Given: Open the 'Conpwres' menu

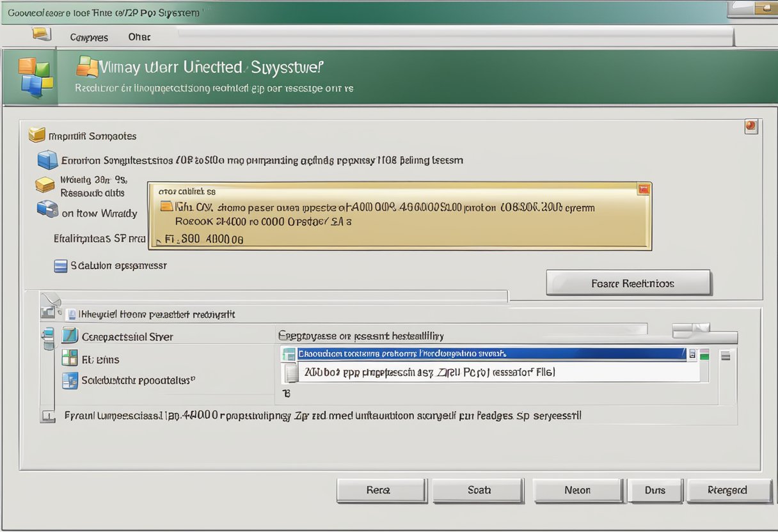Looking at the screenshot, I should point(89,37).
